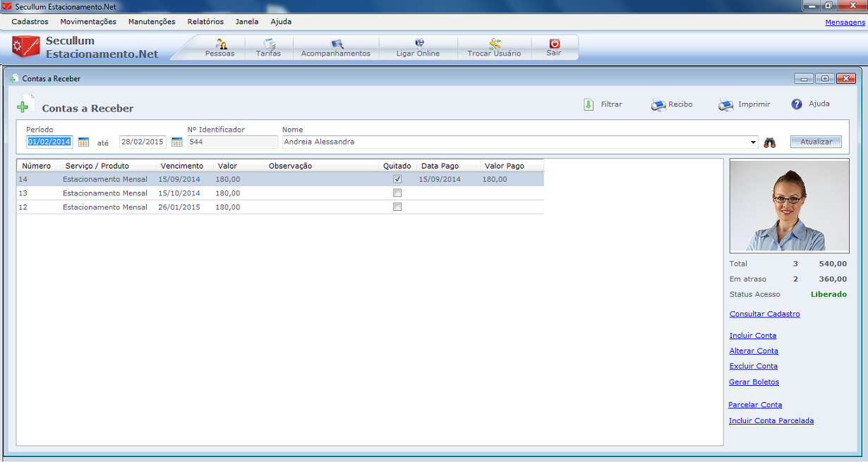Check Quitado for account number 13
Viewport: 868px width, 462px height.
coord(397,193)
